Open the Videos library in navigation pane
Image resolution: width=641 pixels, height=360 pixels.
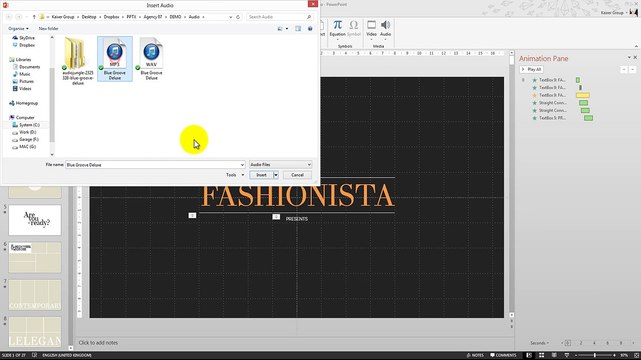point(22,88)
